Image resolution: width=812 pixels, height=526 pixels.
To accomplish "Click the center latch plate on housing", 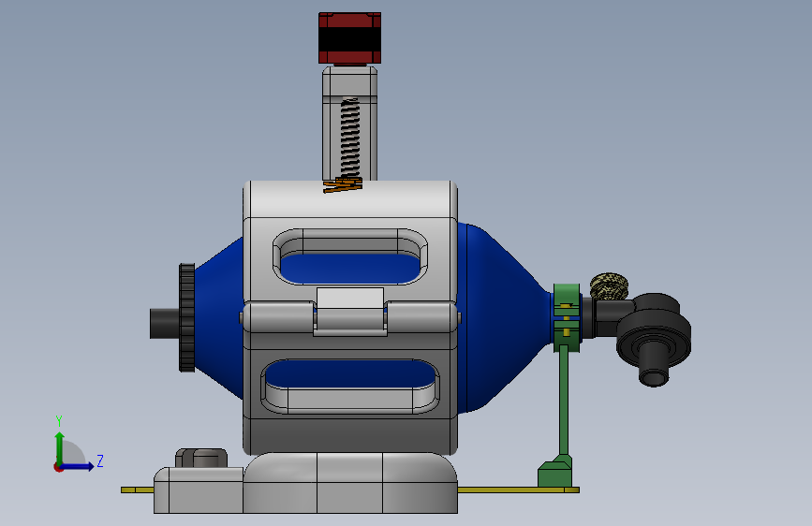I will (350, 312).
